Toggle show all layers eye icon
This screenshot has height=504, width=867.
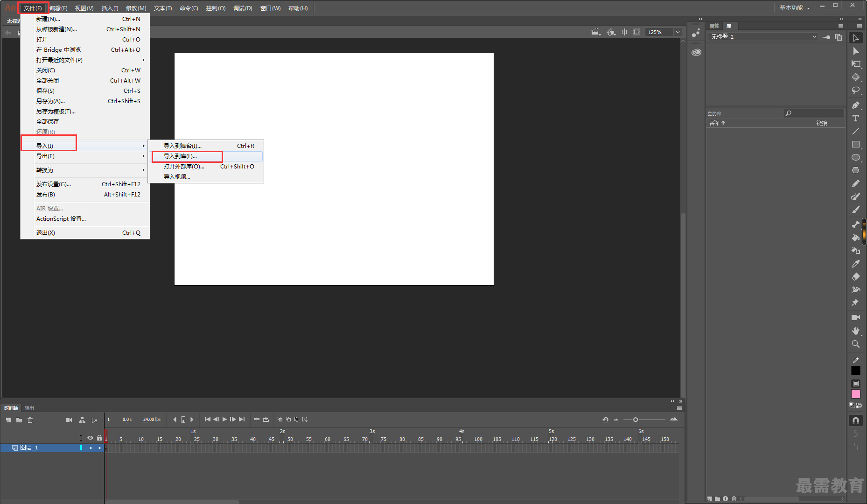point(90,438)
